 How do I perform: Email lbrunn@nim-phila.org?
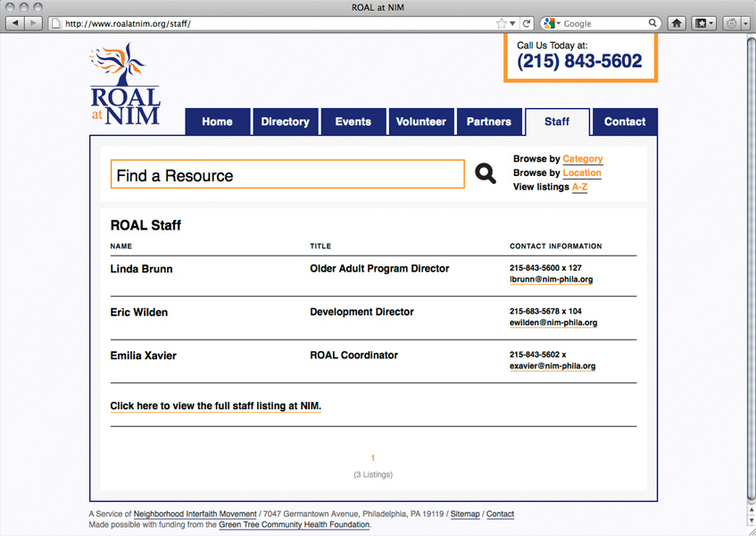pos(551,280)
